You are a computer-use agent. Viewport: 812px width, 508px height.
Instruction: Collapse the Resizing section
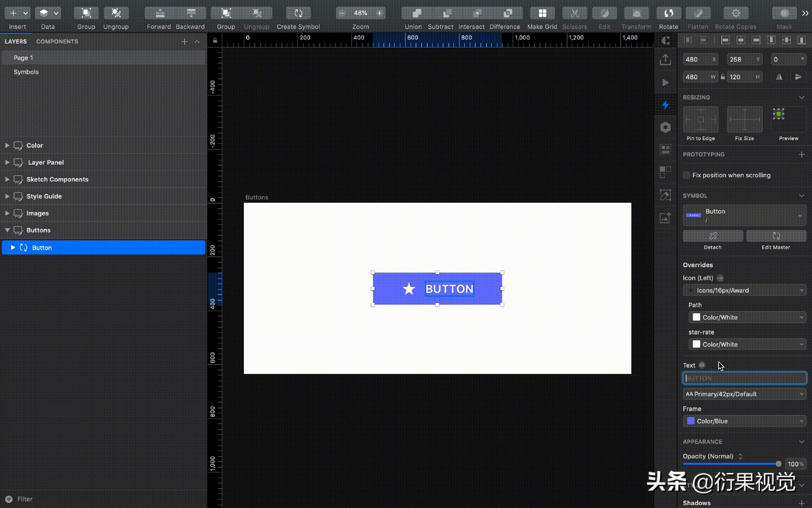(x=802, y=97)
